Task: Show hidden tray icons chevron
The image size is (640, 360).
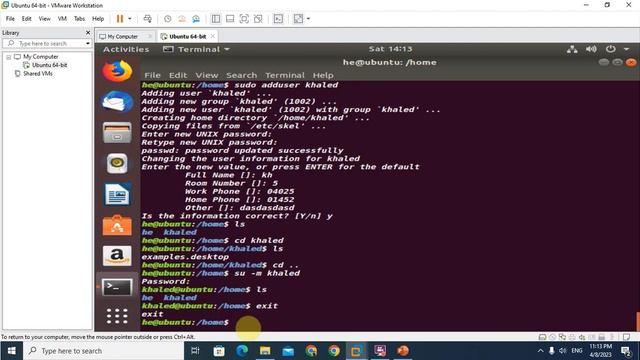Action: pyautogui.click(x=540, y=351)
